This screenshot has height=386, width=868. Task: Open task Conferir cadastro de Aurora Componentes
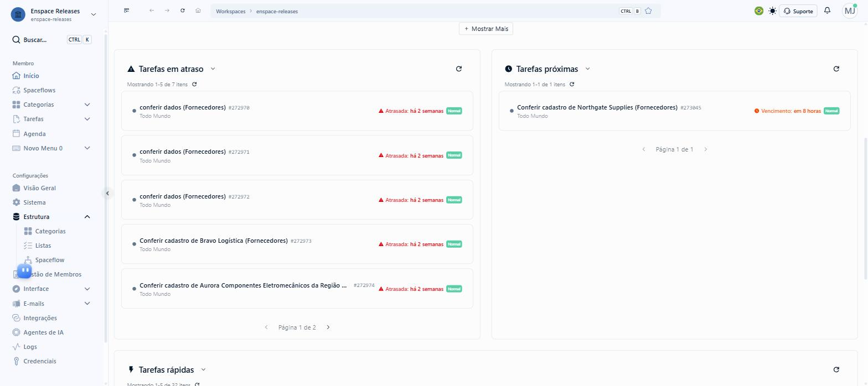point(297,289)
